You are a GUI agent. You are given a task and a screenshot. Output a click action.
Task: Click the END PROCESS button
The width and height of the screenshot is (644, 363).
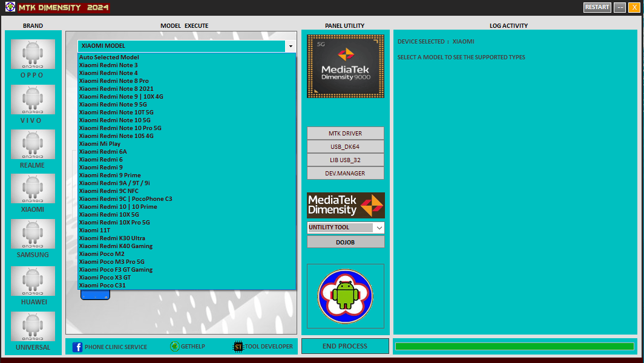[x=345, y=346]
